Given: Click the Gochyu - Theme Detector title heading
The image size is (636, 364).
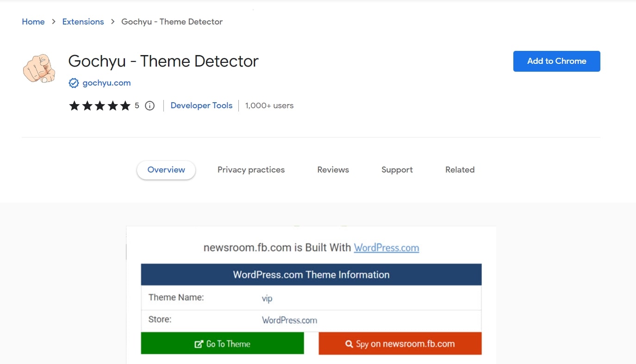Looking at the screenshot, I should click(x=163, y=61).
